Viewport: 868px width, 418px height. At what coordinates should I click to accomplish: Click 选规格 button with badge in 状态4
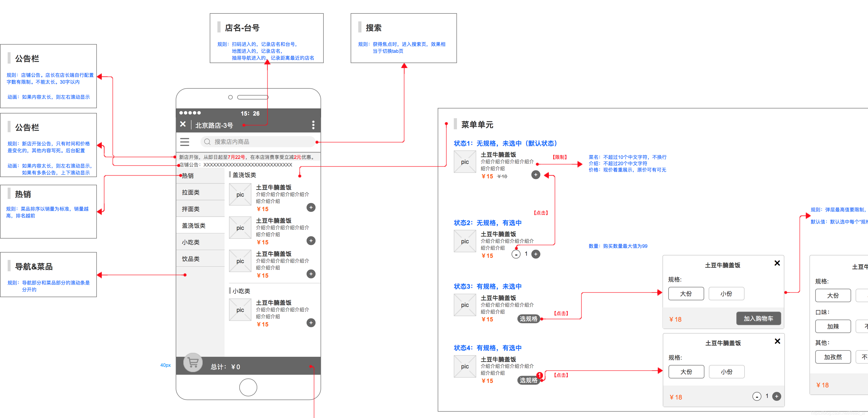[528, 380]
